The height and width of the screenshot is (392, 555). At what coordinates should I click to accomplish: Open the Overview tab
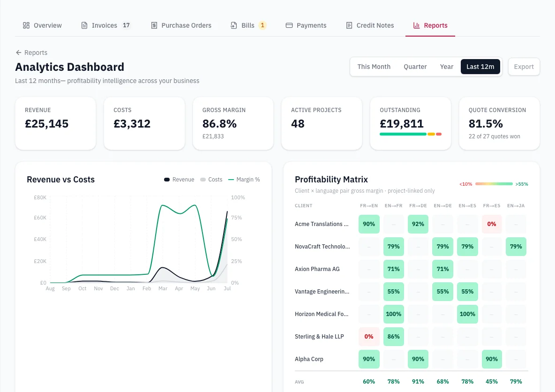coord(42,25)
